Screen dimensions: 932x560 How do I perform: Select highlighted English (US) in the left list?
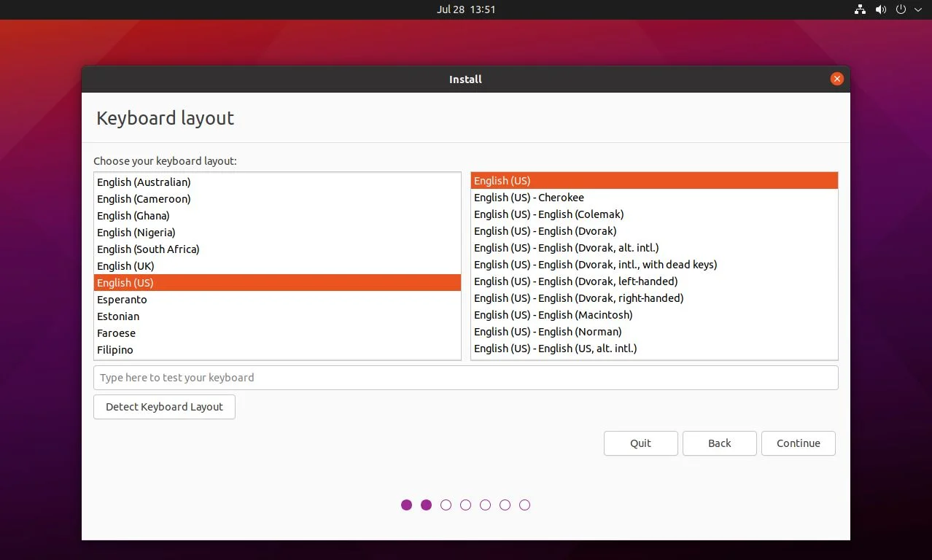[x=277, y=283]
